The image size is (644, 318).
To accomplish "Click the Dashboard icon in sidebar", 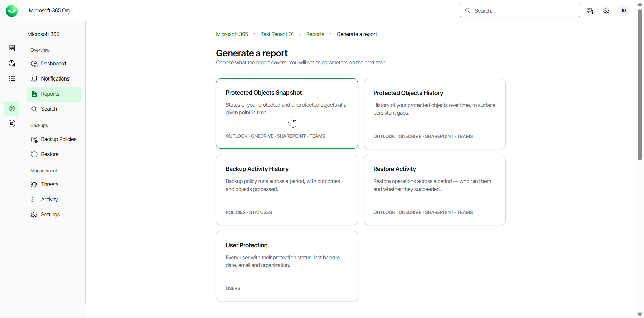I will [34, 64].
